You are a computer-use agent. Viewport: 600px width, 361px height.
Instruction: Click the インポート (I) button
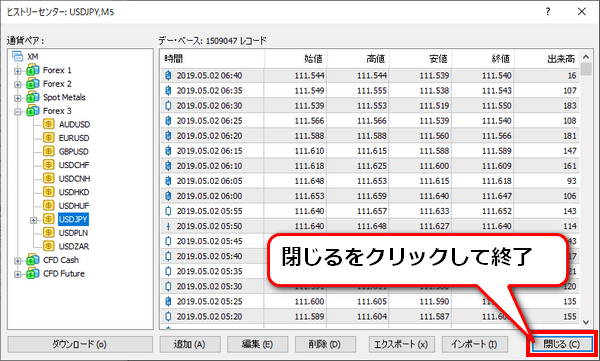tap(474, 344)
